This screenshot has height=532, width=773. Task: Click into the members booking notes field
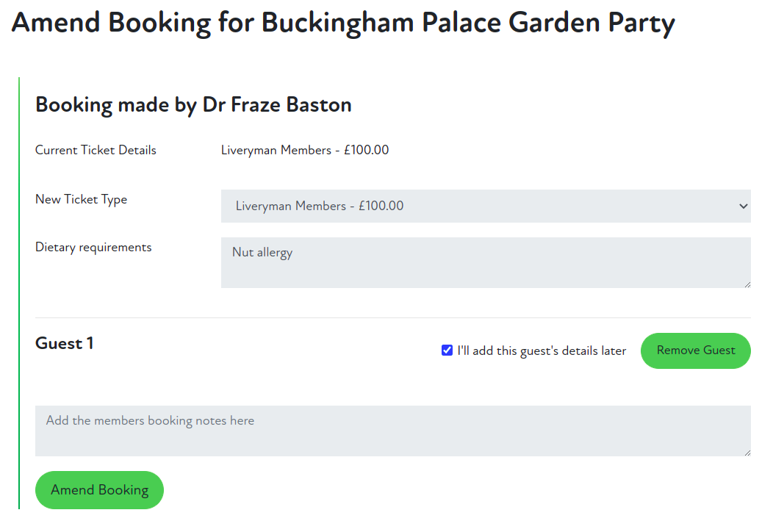pos(392,431)
